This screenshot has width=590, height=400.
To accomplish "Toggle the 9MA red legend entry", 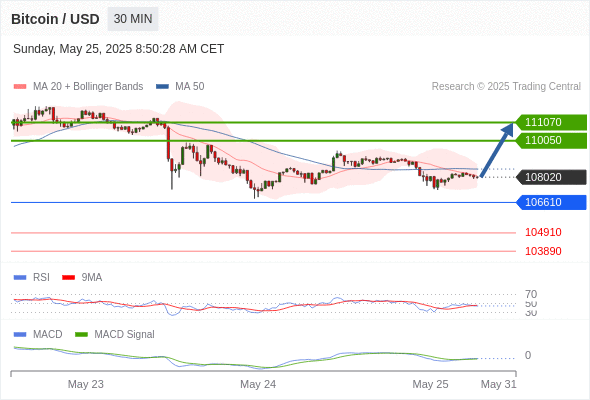I will (x=82, y=277).
